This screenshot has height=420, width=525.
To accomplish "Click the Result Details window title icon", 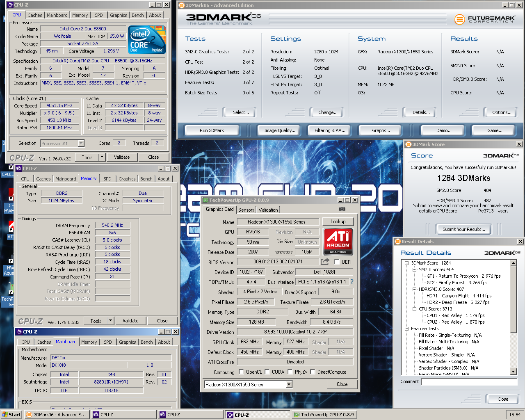I will [398, 242].
